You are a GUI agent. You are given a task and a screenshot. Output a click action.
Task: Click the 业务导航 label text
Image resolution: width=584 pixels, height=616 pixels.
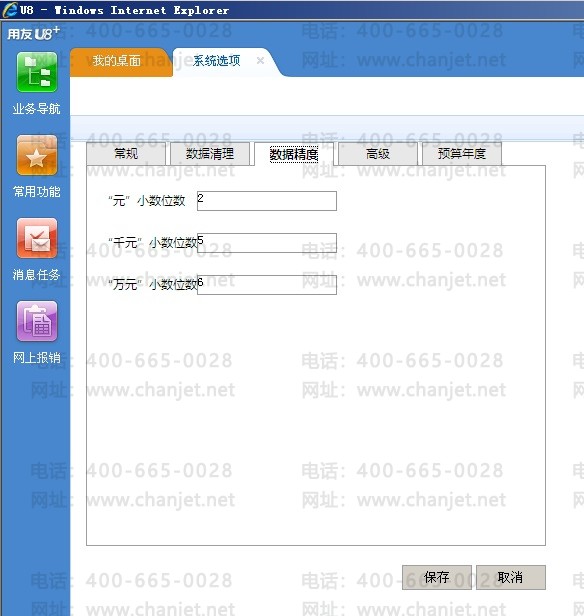37,109
